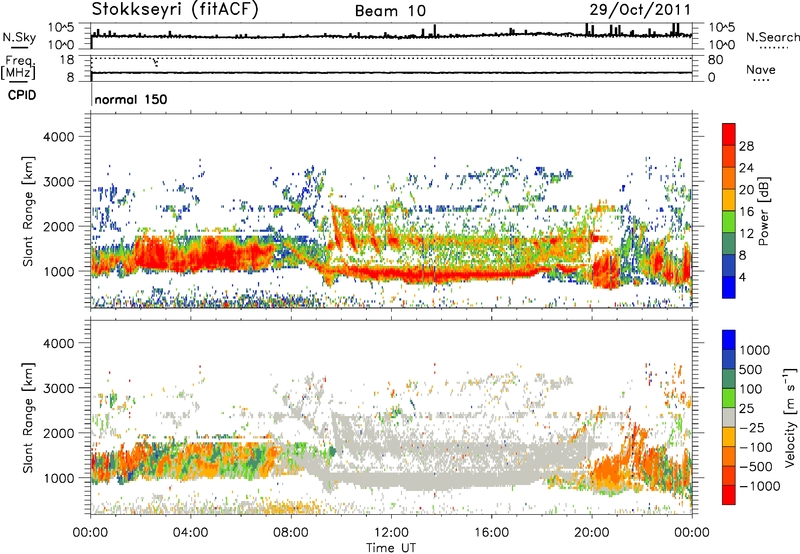Viewport: 800px width, 554px height.
Task: Select the Velocity [m s-1] colorbar title
Action: [790, 417]
